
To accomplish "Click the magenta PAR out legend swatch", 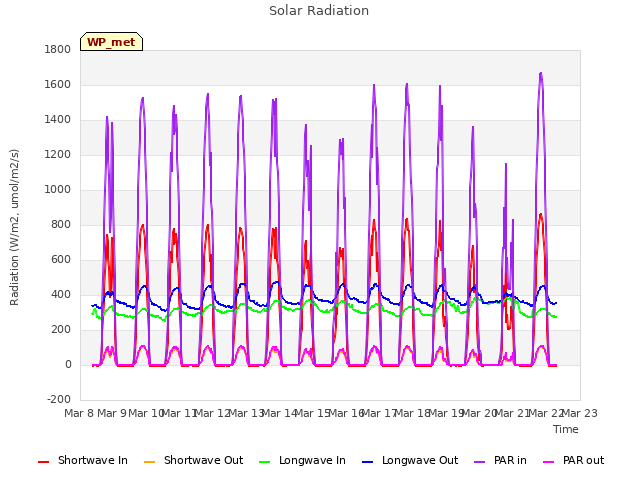I will (x=549, y=462).
